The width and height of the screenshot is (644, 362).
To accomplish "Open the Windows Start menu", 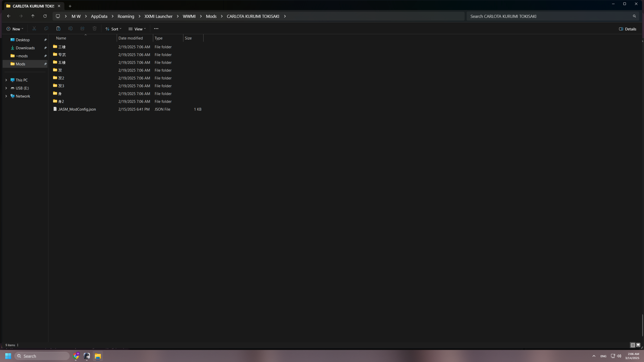I will [x=8, y=356].
